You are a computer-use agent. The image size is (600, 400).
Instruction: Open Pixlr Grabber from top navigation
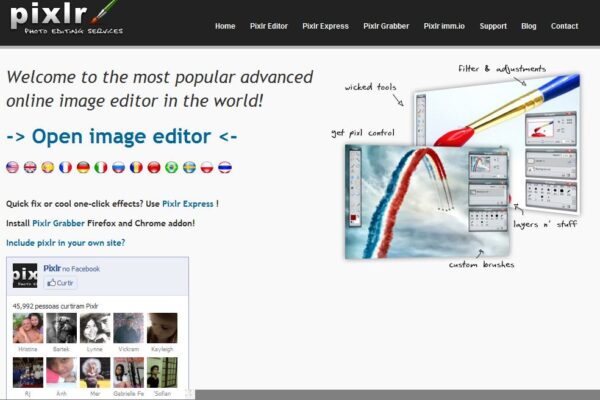point(386,26)
